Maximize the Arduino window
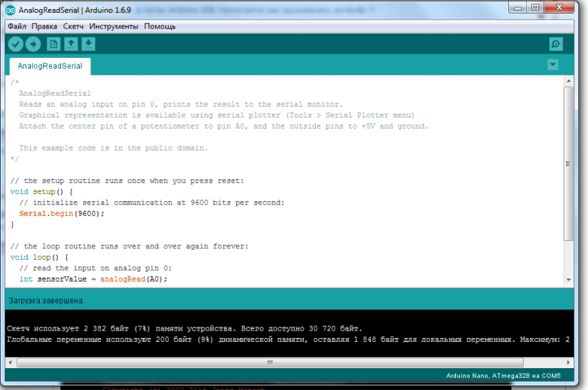 pyautogui.click(x=535, y=8)
